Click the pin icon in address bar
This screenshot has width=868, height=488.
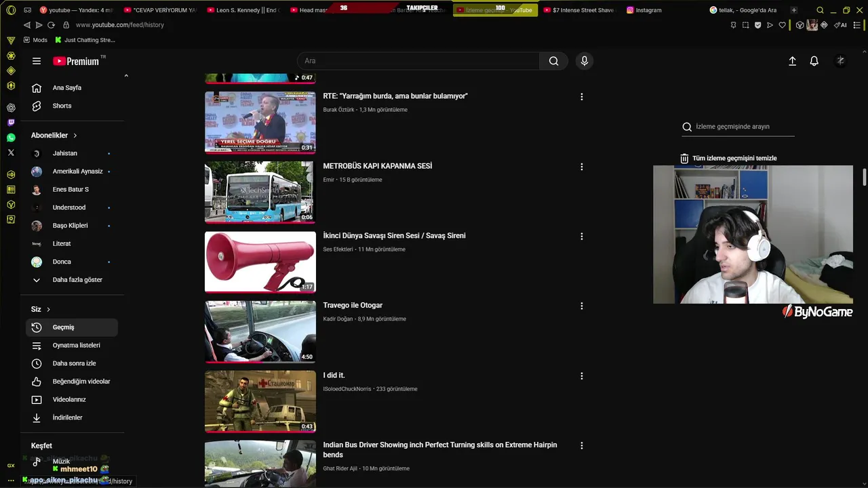(733, 25)
